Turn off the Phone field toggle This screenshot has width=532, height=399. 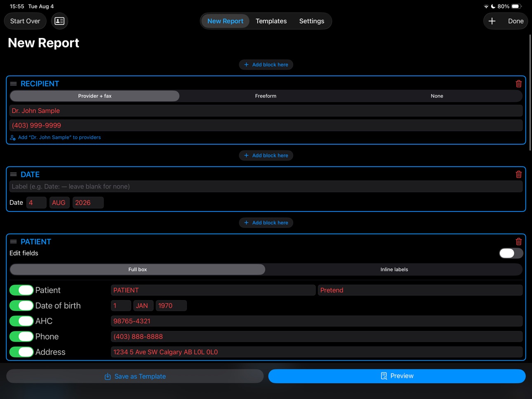click(x=21, y=336)
